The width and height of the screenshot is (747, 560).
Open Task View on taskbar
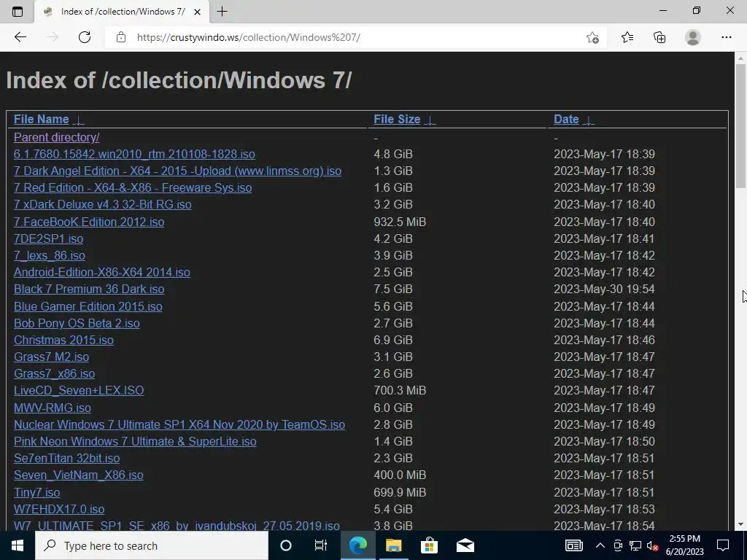(x=321, y=545)
